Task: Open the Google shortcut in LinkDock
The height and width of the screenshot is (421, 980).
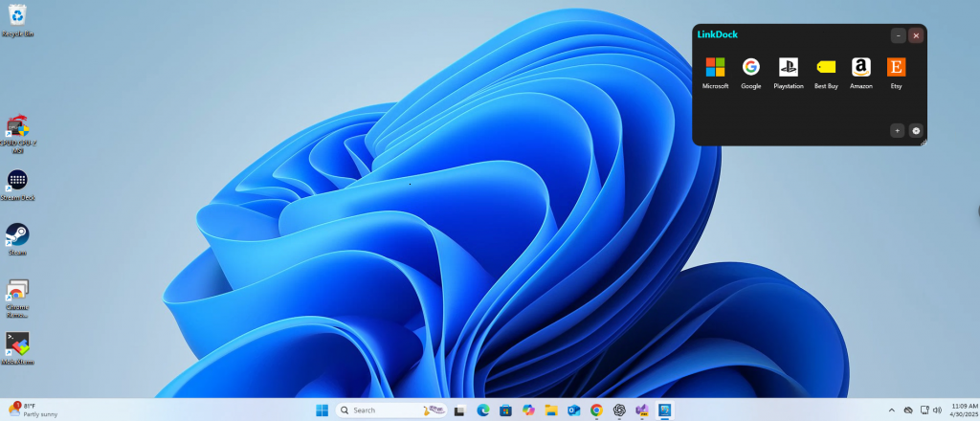Action: coord(751,67)
